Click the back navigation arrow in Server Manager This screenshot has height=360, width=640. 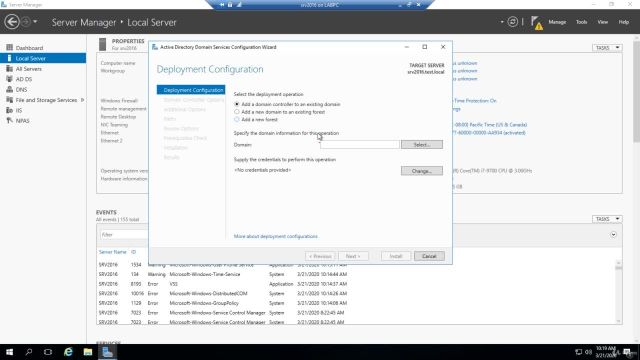point(12,22)
